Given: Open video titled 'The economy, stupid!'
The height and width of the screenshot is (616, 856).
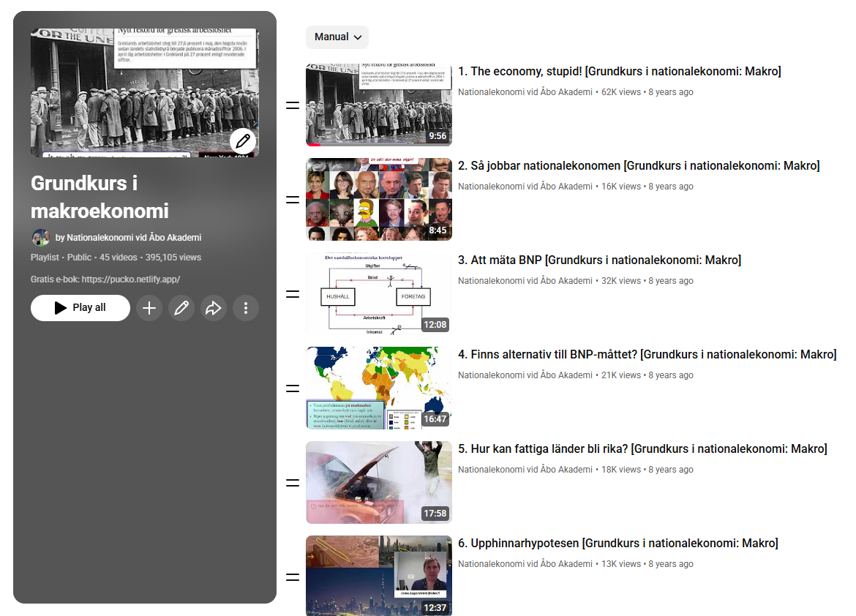Looking at the screenshot, I should pyautogui.click(x=619, y=72).
